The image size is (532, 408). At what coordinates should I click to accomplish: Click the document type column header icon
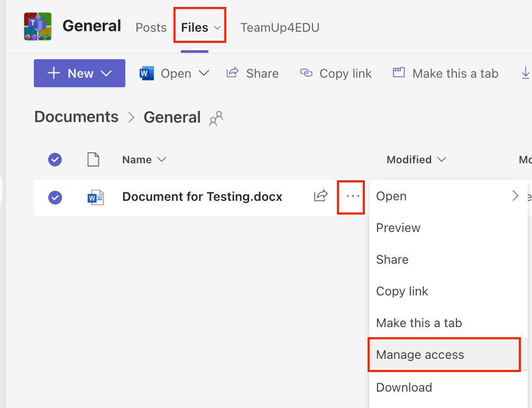(x=94, y=159)
